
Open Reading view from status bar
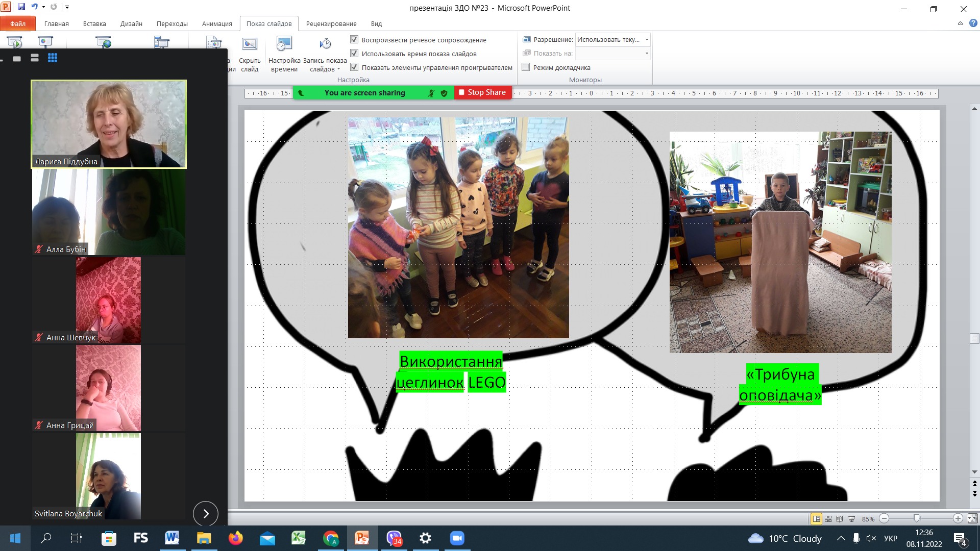[840, 519]
